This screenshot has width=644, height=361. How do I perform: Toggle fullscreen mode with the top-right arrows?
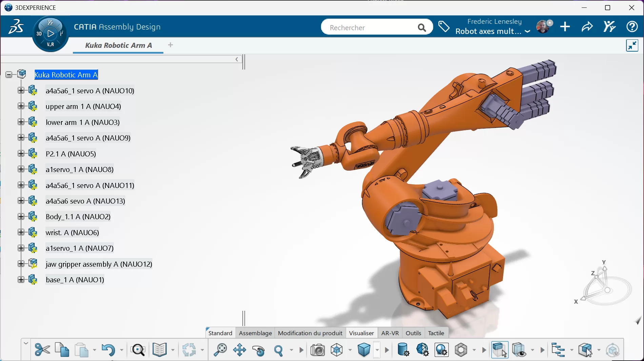tap(632, 45)
